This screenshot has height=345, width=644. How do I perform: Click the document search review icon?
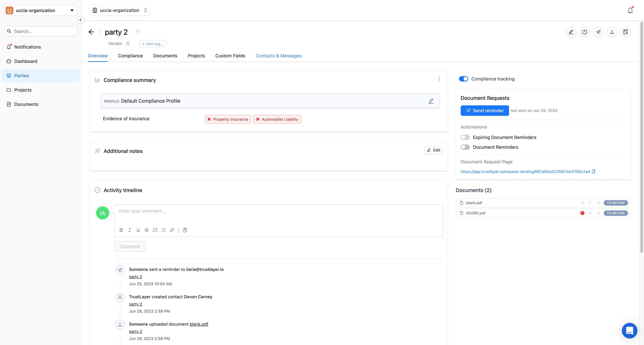pos(626,32)
